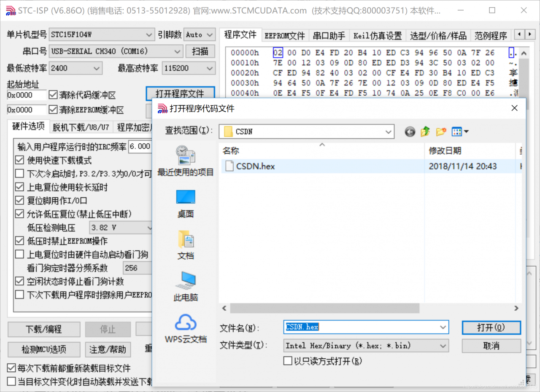Open the 串口助手 tab
The image size is (540, 392).
(329, 35)
